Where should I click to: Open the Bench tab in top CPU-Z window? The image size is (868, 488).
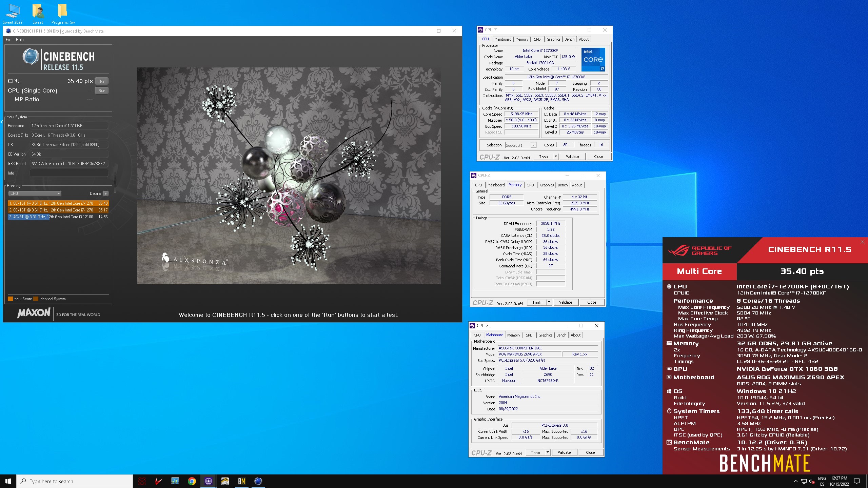tap(569, 39)
